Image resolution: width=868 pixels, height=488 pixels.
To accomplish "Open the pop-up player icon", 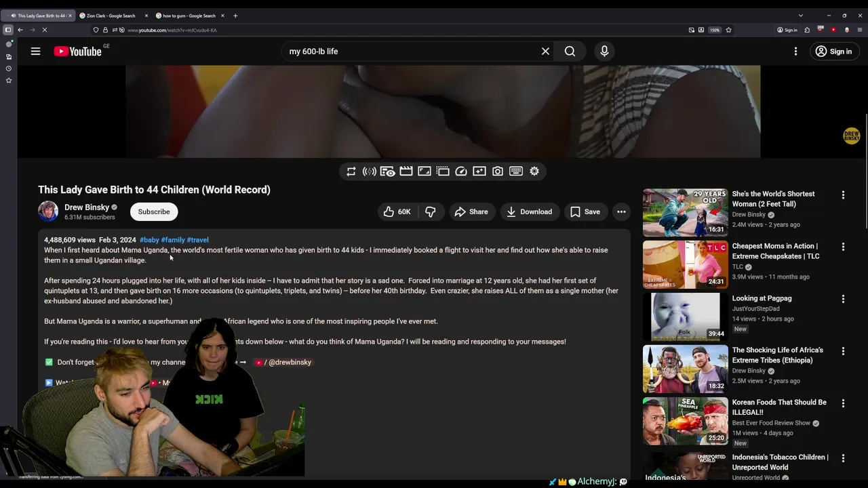I will coord(442,171).
